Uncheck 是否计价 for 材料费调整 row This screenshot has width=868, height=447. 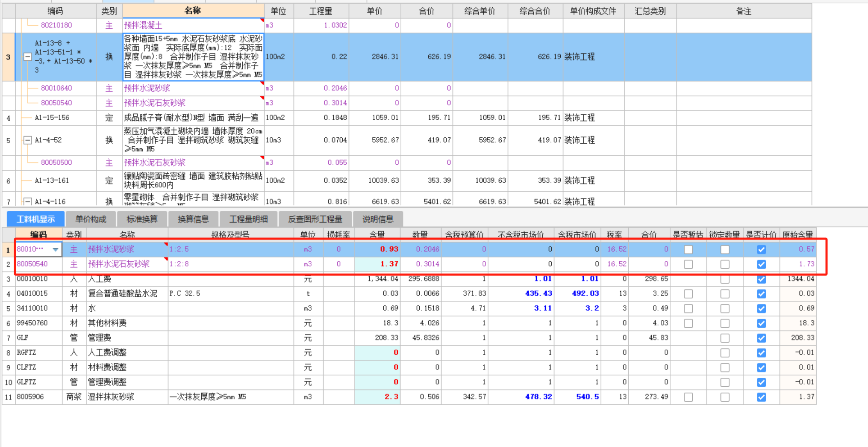762,367
